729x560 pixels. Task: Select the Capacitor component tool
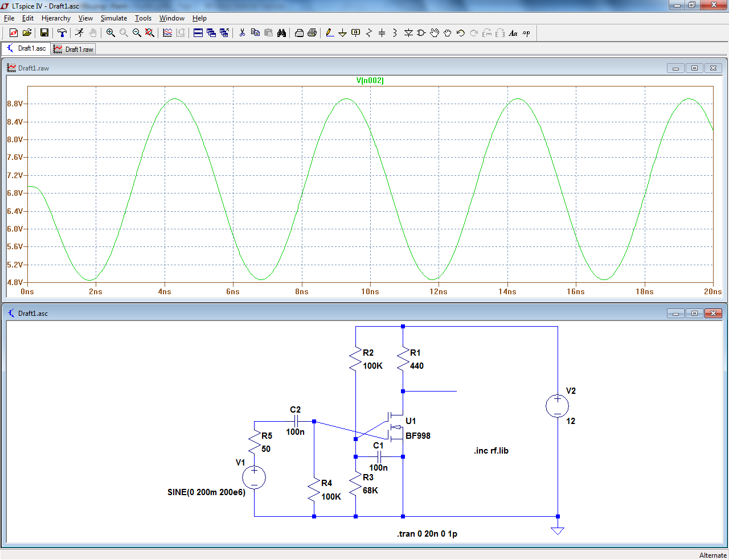[382, 33]
